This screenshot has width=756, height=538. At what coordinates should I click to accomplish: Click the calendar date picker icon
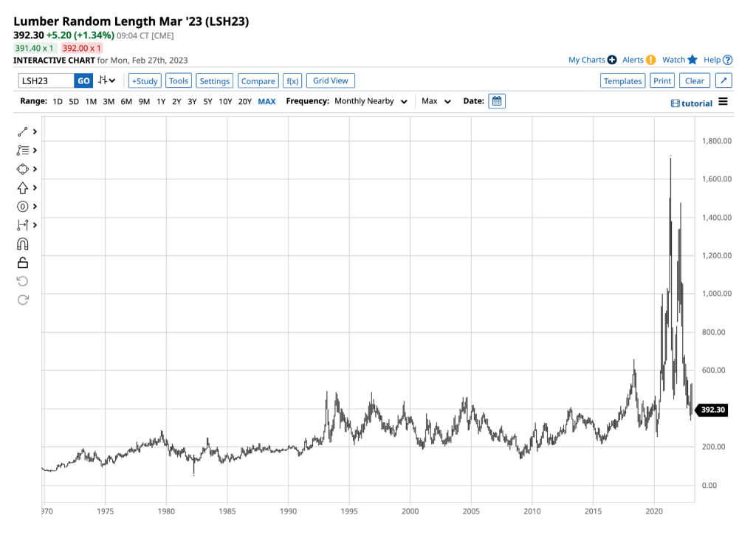497,101
